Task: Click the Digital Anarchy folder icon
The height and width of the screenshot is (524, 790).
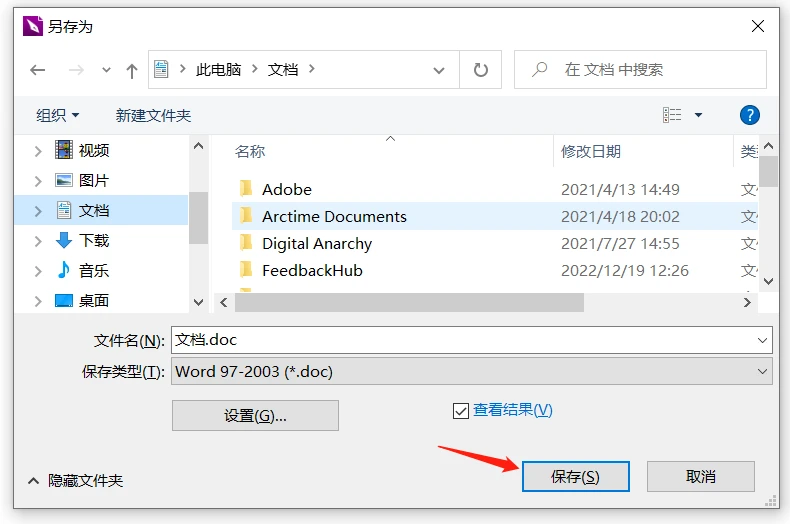Action: point(246,243)
